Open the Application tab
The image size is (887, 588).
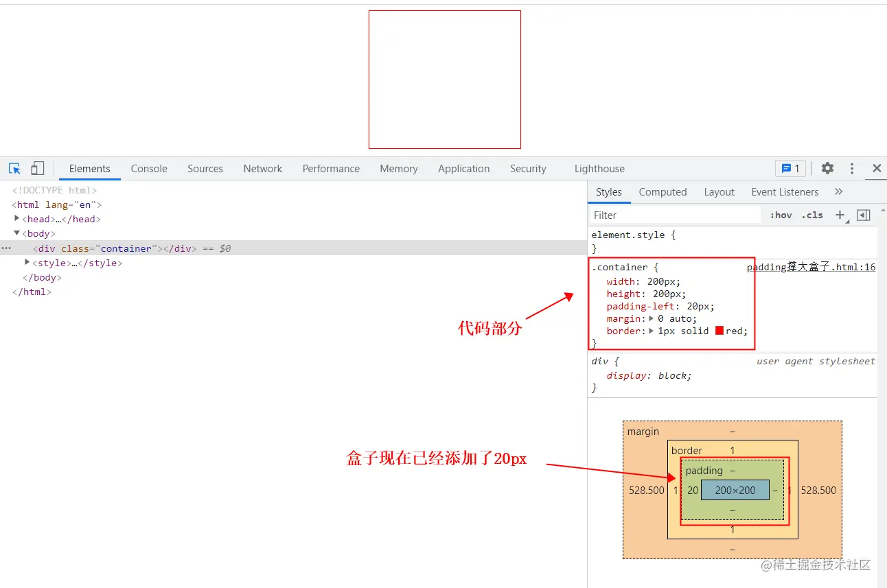point(464,169)
